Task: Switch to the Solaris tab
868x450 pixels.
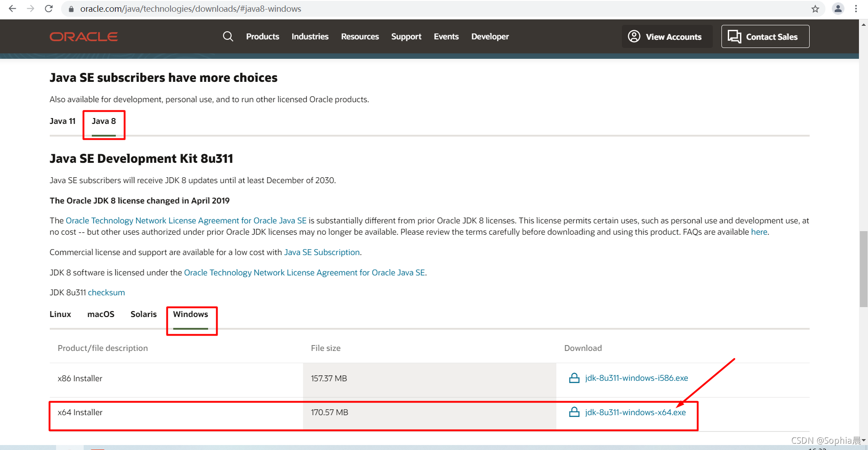Action: (x=143, y=314)
